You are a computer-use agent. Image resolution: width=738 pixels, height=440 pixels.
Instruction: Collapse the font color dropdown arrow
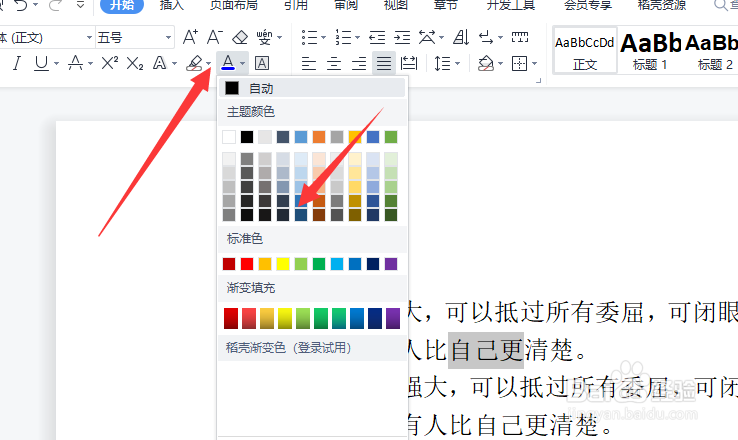pos(242,64)
